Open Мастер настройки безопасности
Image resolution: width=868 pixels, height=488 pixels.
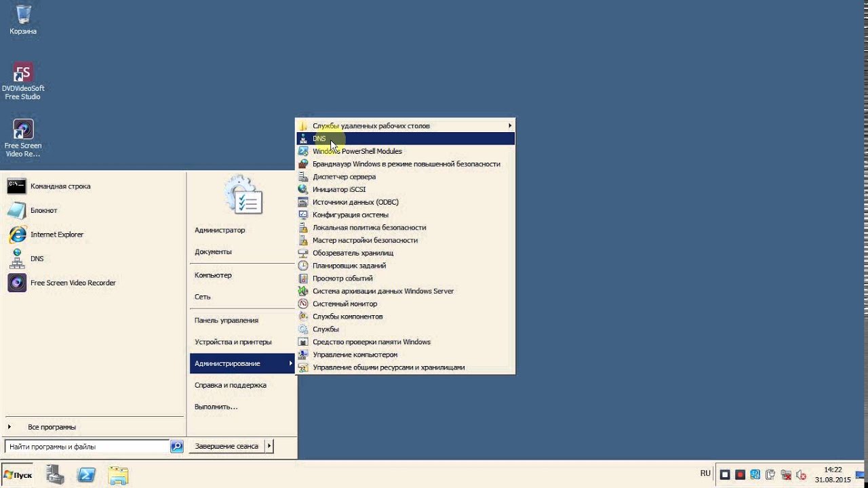406,240
